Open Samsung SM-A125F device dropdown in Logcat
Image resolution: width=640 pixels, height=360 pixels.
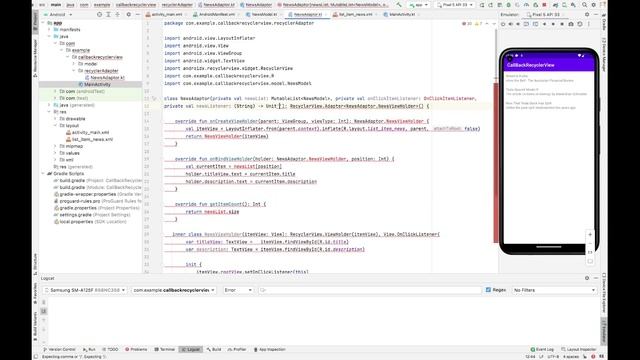pyautogui.click(x=85, y=290)
